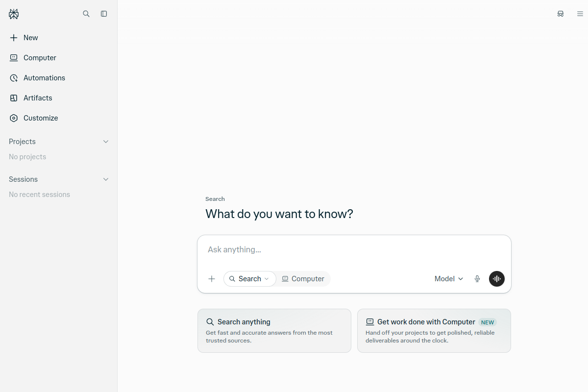Click the Projects section heading
588x392 pixels.
[22, 142]
